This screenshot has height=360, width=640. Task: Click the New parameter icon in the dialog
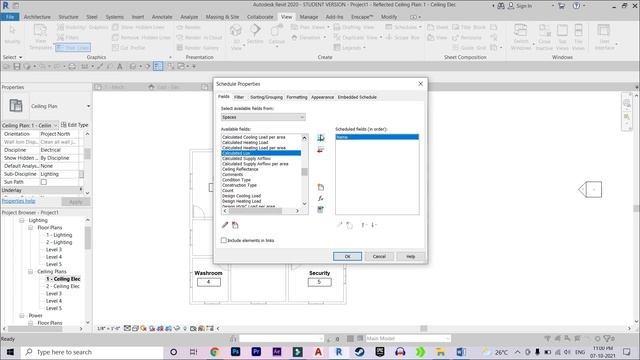click(x=321, y=187)
